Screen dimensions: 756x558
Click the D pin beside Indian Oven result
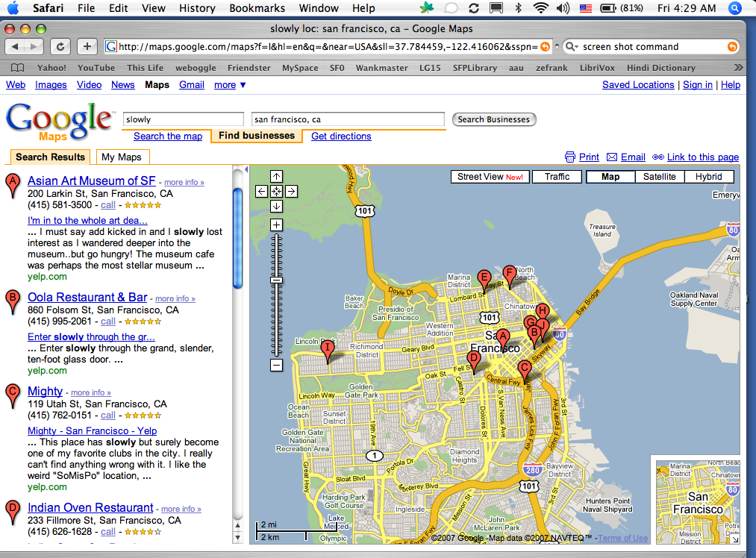[x=13, y=512]
